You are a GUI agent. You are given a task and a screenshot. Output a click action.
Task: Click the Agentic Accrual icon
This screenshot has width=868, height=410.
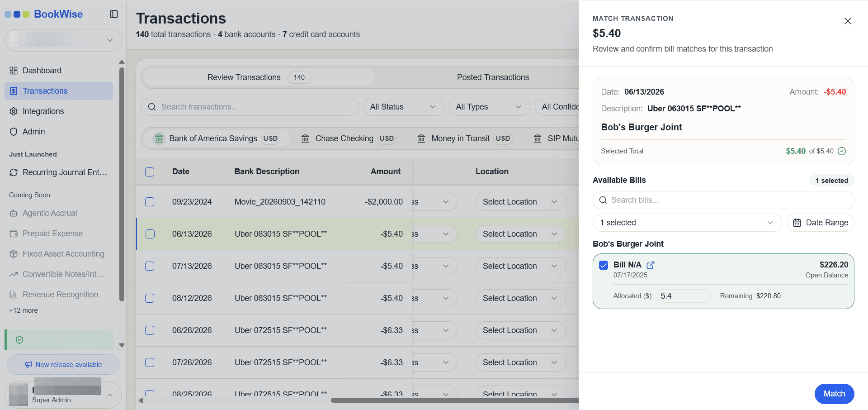[x=14, y=213]
